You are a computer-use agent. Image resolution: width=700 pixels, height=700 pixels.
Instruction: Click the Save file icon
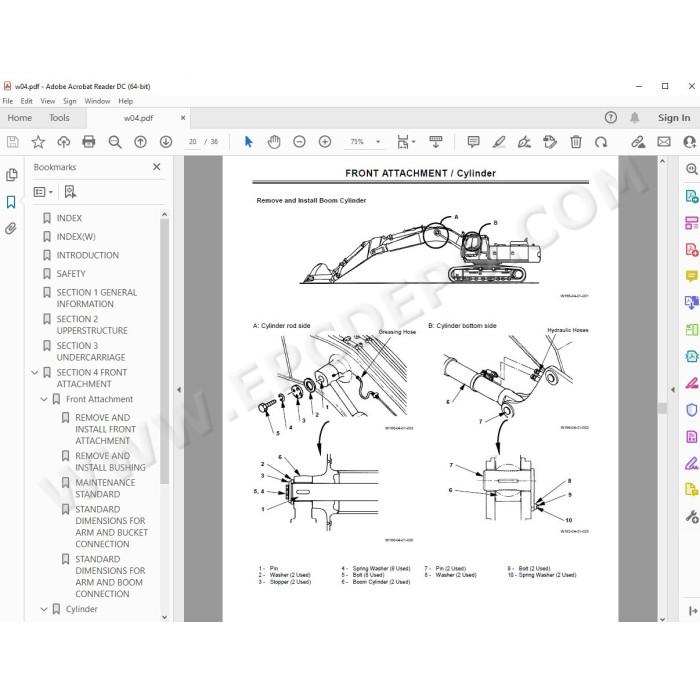(12, 142)
